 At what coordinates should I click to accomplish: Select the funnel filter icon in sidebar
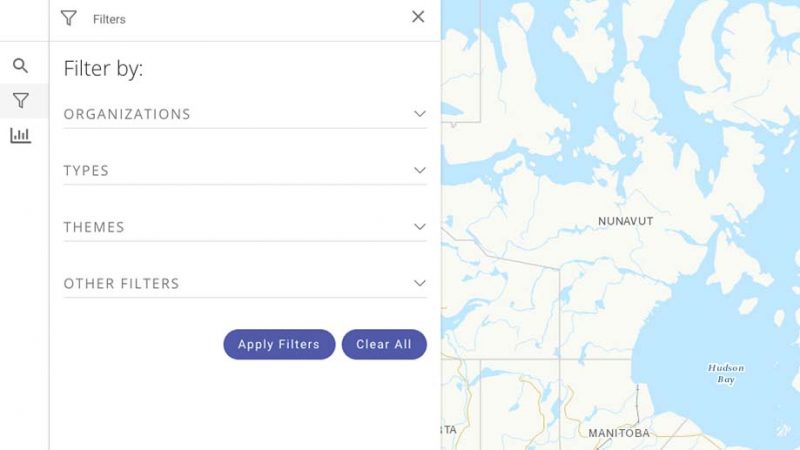(20, 100)
